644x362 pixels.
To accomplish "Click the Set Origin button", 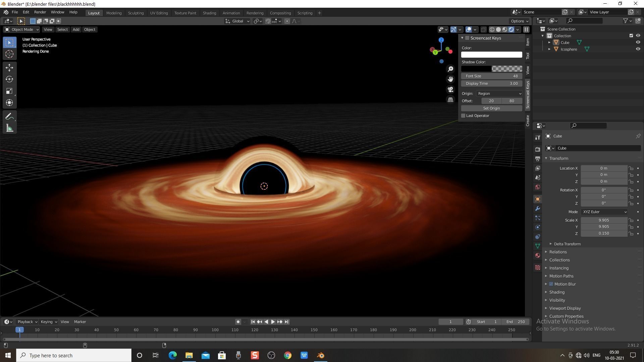I will 491,109.
